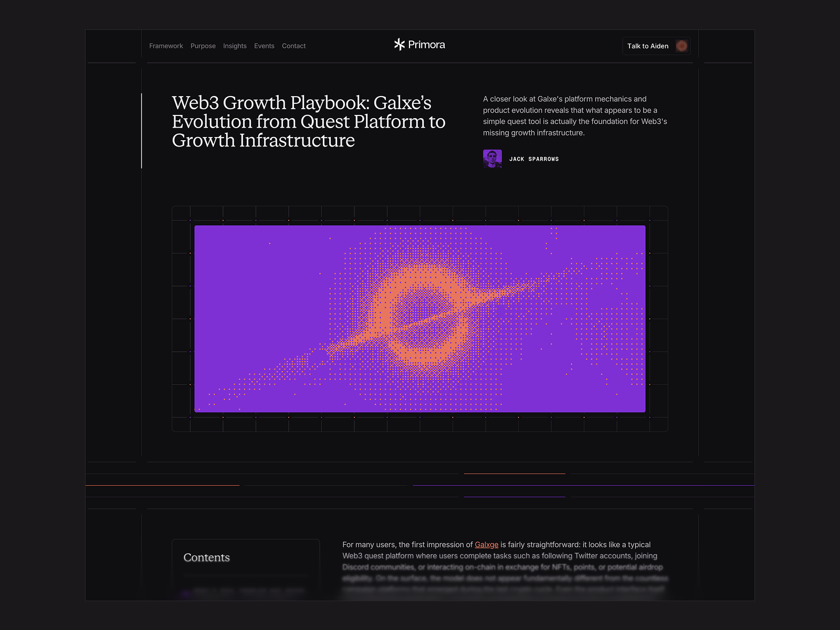Open the Purpose nav link

point(203,46)
